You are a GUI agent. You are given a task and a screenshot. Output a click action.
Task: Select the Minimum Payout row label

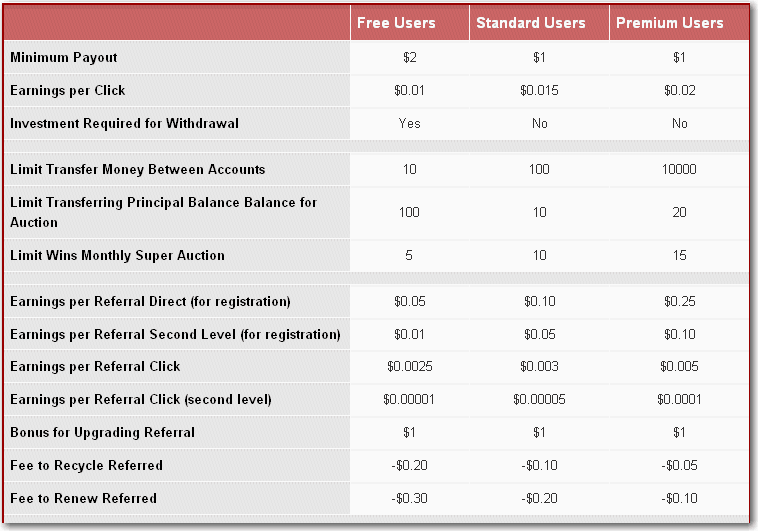[x=64, y=58]
